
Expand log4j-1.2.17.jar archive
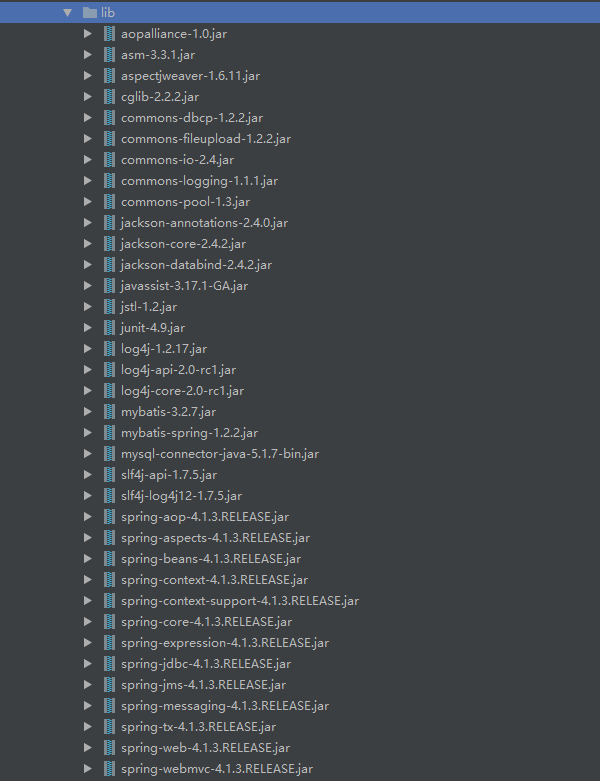88,348
